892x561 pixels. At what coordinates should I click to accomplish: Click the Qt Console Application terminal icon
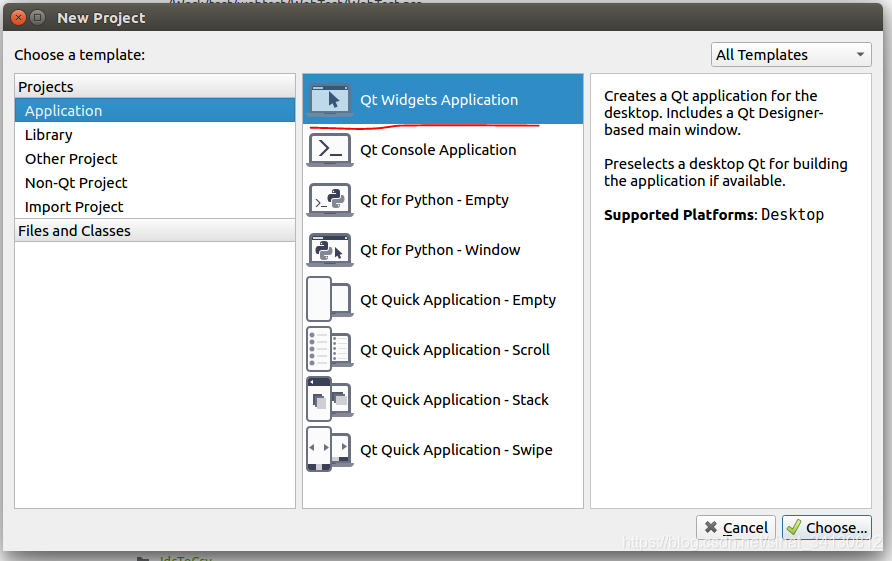click(330, 150)
